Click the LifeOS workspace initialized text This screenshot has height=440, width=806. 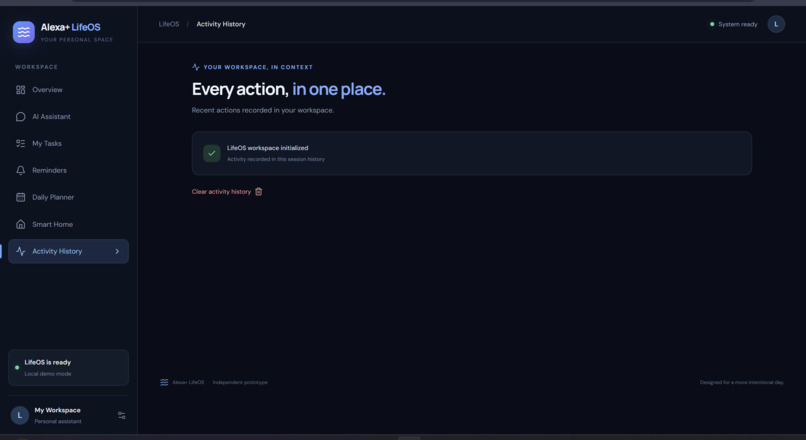(267, 148)
